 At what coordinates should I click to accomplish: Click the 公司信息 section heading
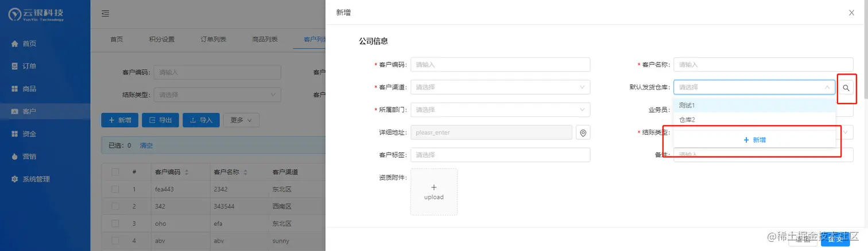[x=373, y=41]
